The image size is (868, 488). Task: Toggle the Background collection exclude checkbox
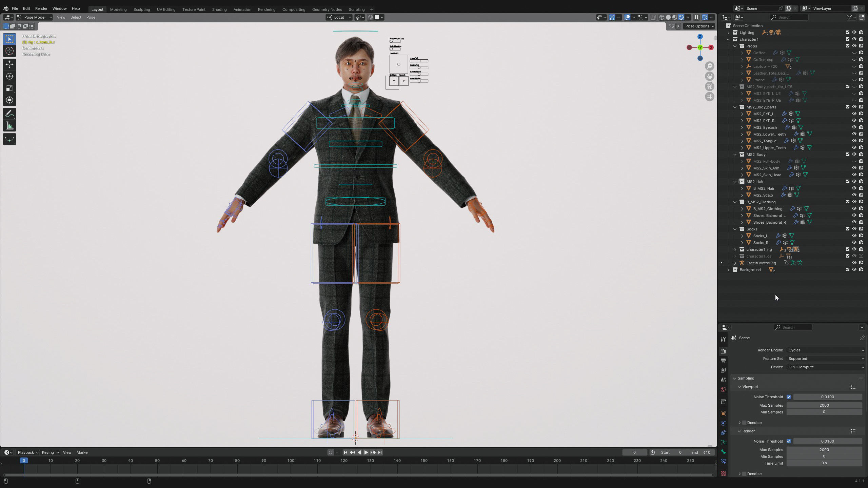click(x=848, y=270)
